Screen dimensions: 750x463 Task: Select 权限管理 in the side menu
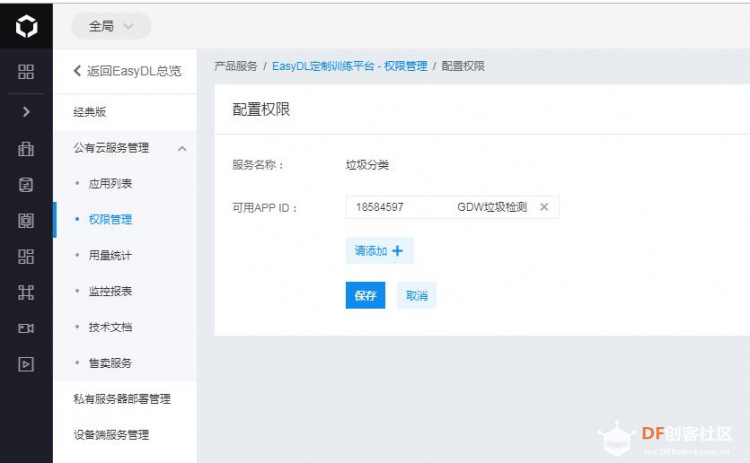pyautogui.click(x=110, y=220)
